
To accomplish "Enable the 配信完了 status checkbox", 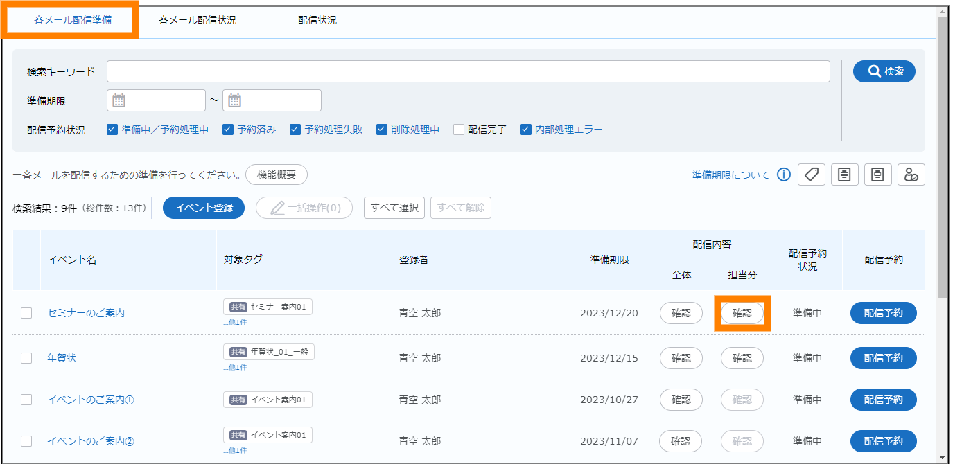I will 458,130.
